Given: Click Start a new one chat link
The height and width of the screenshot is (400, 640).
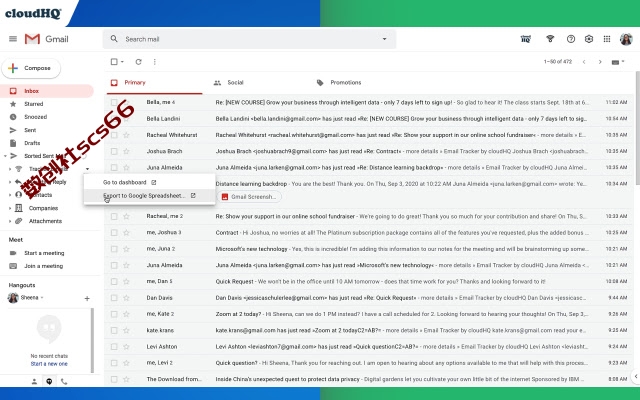Looking at the screenshot, I should coord(49,364).
